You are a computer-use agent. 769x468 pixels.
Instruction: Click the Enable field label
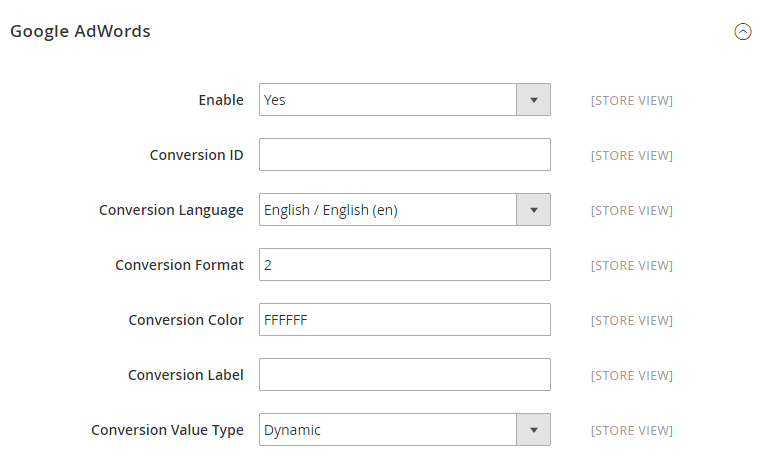221,100
